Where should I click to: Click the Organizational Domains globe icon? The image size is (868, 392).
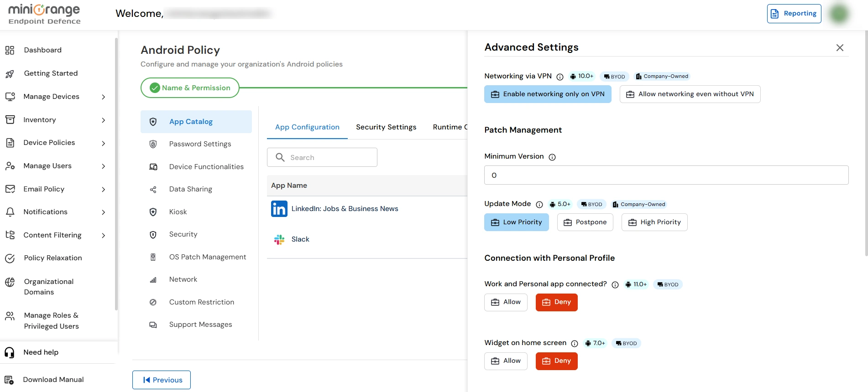(x=10, y=282)
